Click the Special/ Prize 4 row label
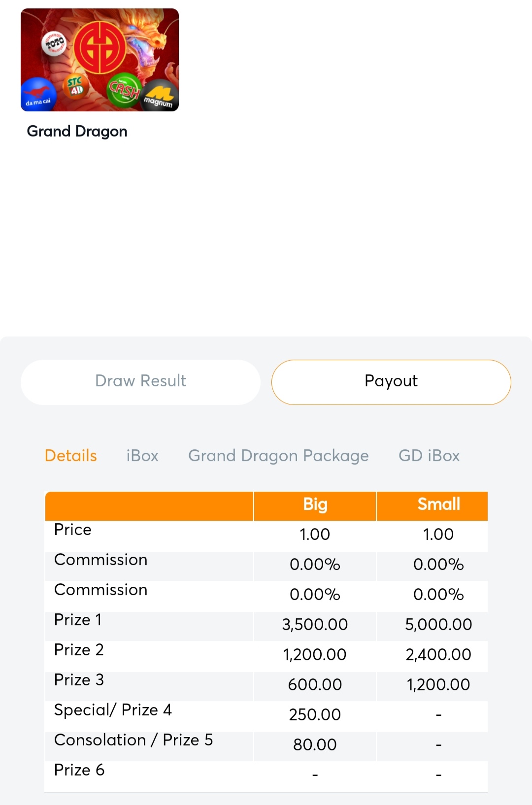The image size is (532, 805). coord(113,710)
